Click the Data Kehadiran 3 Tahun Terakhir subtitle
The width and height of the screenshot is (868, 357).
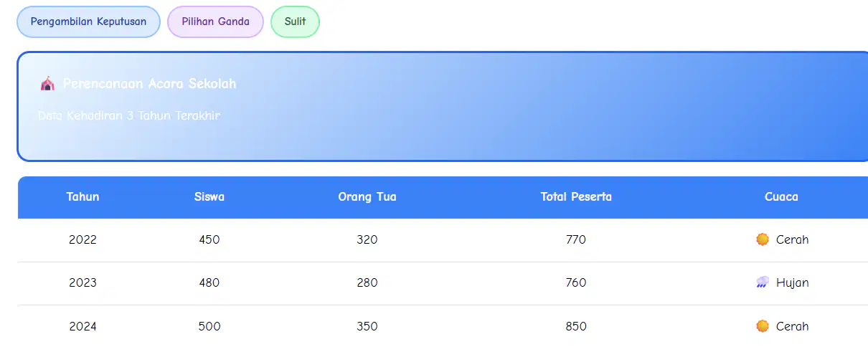129,115
